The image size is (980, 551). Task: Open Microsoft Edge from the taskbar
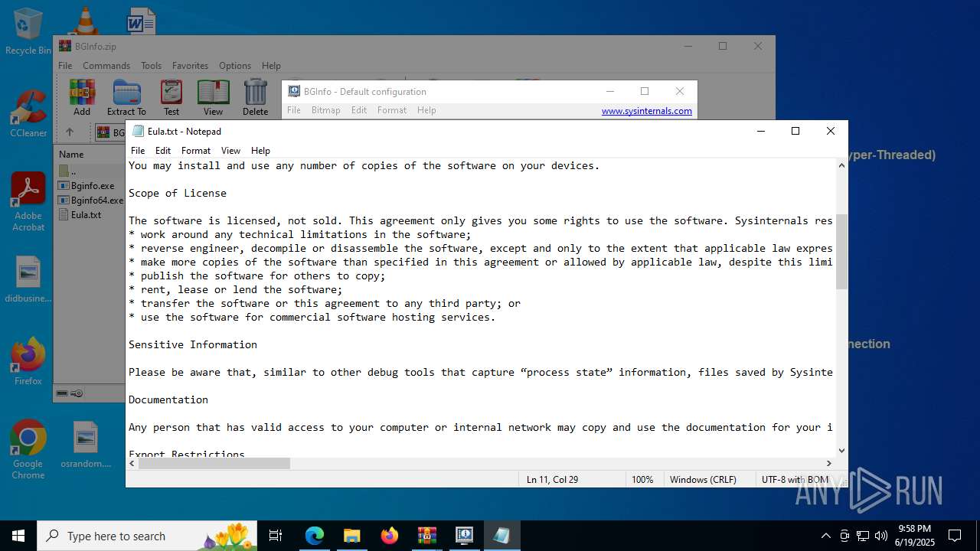[x=315, y=536]
